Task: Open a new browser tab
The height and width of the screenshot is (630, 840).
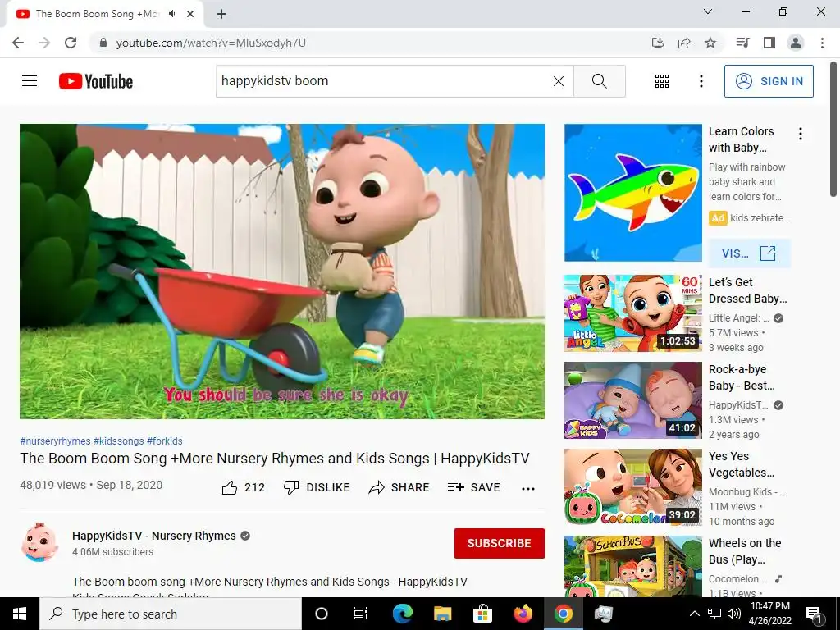Action: point(221,14)
